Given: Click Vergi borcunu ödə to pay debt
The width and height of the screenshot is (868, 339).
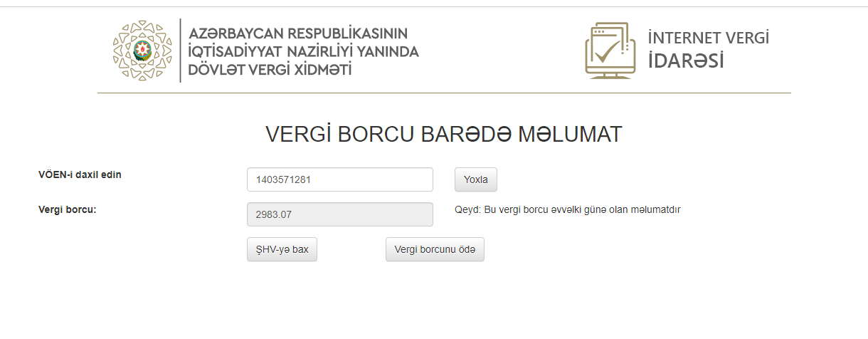Looking at the screenshot, I should click(x=435, y=249).
